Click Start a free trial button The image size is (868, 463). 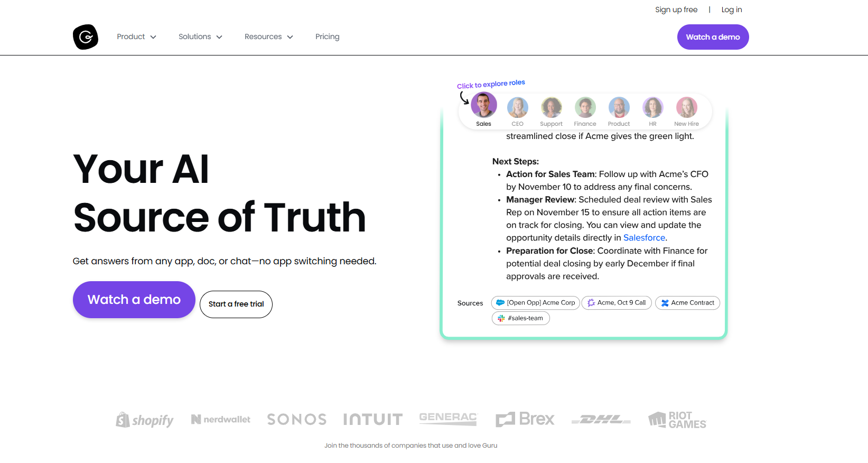236,304
